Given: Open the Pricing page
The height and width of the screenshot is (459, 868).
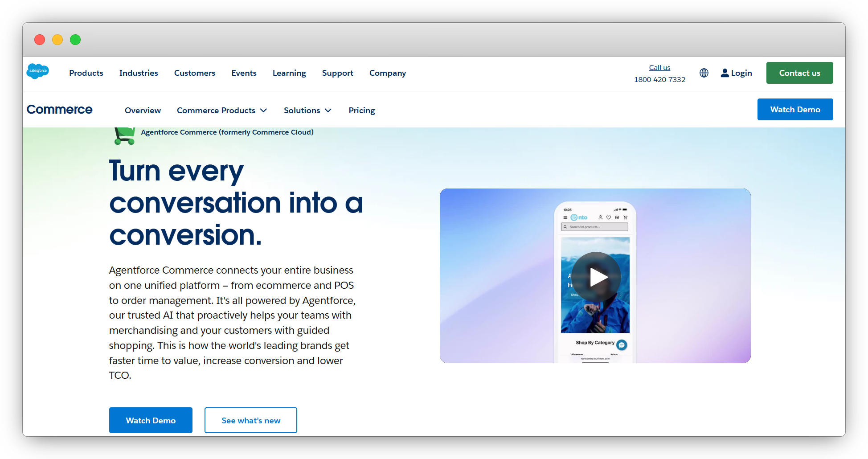Looking at the screenshot, I should [362, 110].
